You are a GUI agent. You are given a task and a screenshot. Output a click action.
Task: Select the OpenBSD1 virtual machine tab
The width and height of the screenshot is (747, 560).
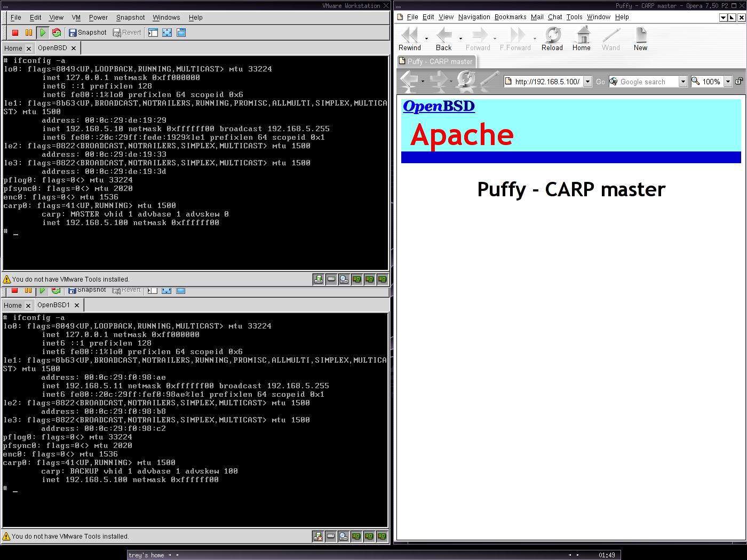pos(53,305)
